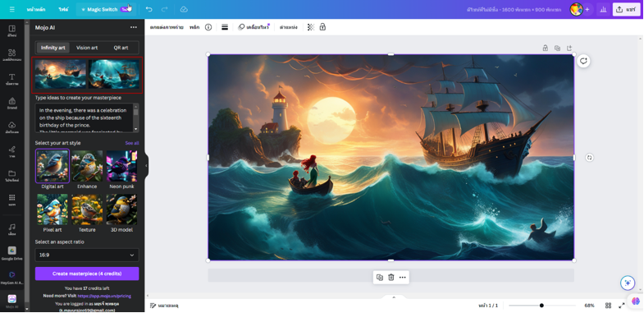This screenshot has width=644, height=313.
Task: Switch to the Vision art tab
Action: 87,48
